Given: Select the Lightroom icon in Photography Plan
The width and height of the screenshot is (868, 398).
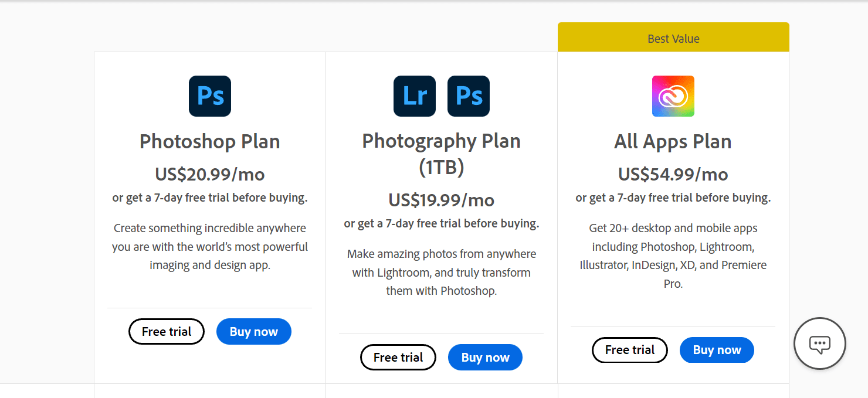Looking at the screenshot, I should tap(415, 96).
